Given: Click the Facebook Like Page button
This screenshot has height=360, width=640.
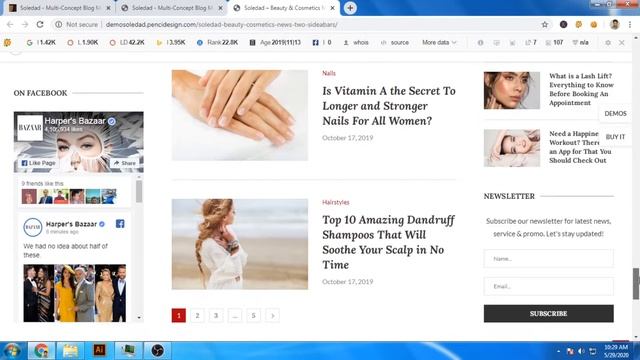Looking at the screenshot, I should click(38, 163).
